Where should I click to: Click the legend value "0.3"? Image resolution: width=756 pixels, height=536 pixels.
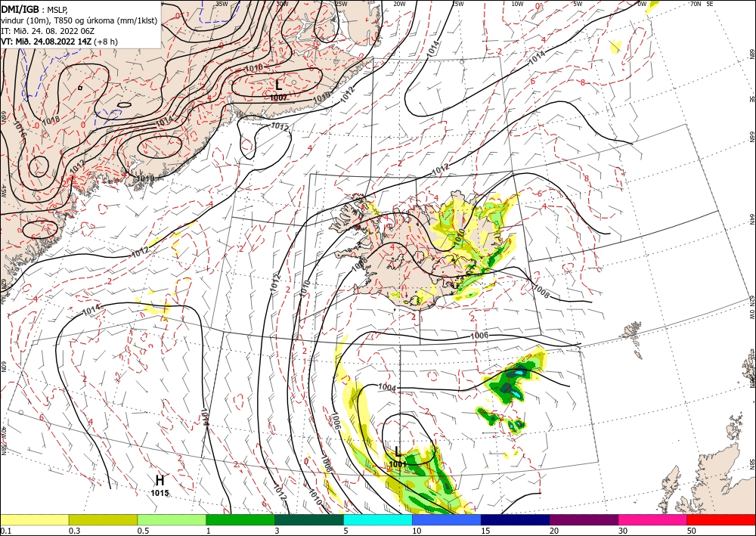pos(74,531)
